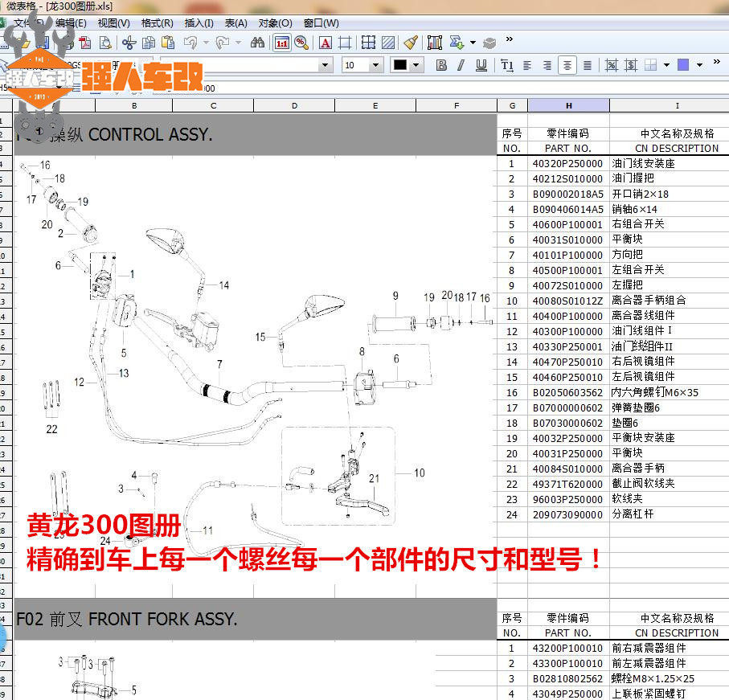Click cell with part number 40320P250000
The image size is (729, 700).
point(568,164)
